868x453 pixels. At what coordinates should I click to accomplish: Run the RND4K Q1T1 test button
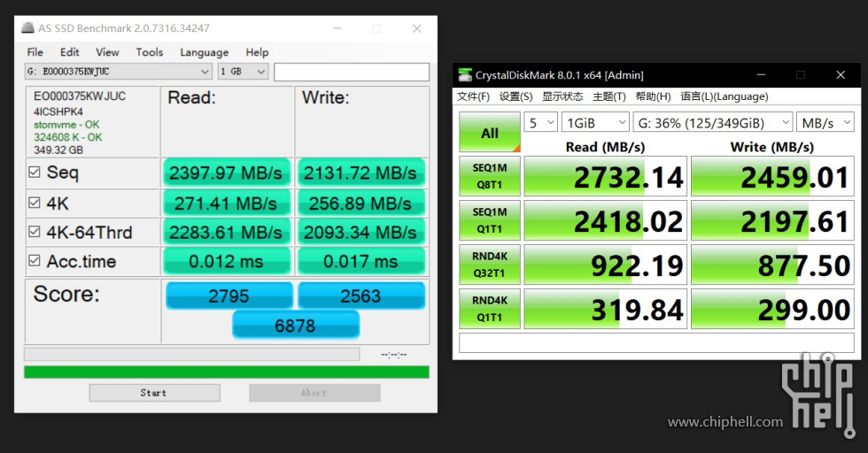coord(489,309)
